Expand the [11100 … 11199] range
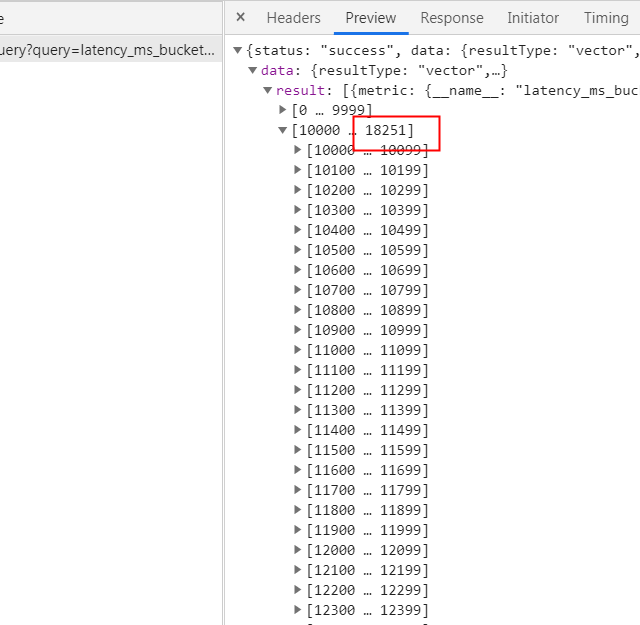The image size is (640, 625). pos(298,370)
